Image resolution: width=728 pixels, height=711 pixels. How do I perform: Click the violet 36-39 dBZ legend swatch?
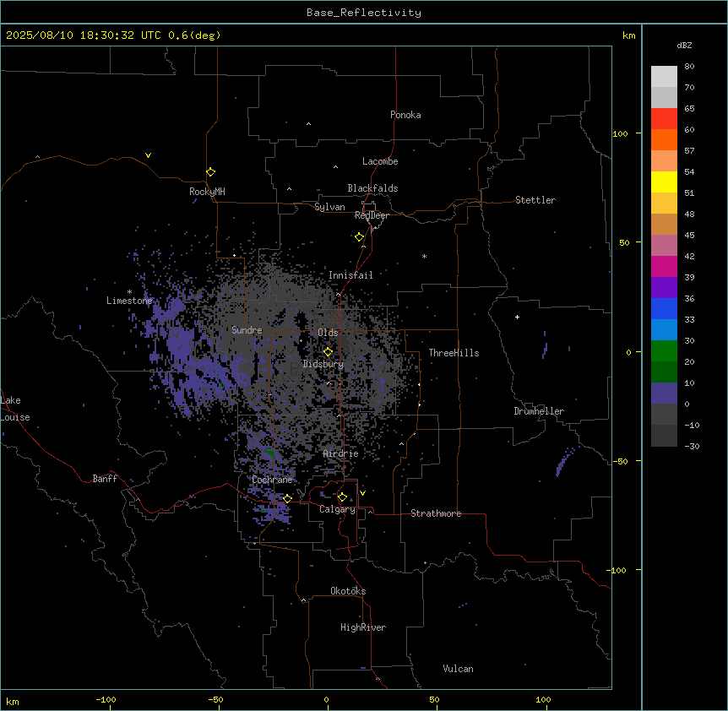(664, 288)
